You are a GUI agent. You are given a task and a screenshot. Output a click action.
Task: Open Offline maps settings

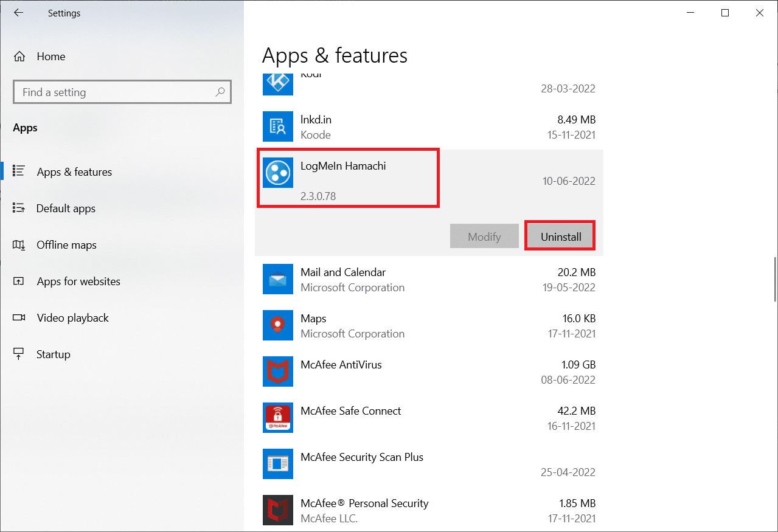tap(66, 245)
